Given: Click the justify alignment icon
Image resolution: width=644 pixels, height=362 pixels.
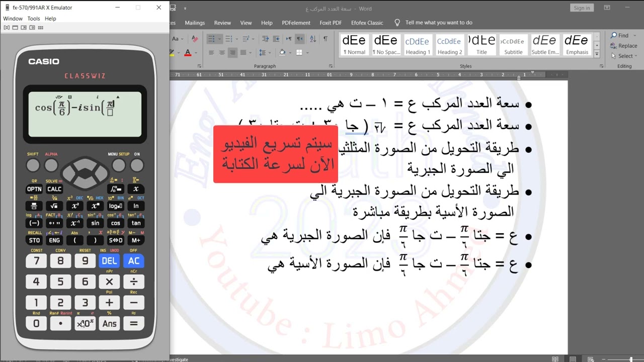Looking at the screenshot, I should 243,52.
